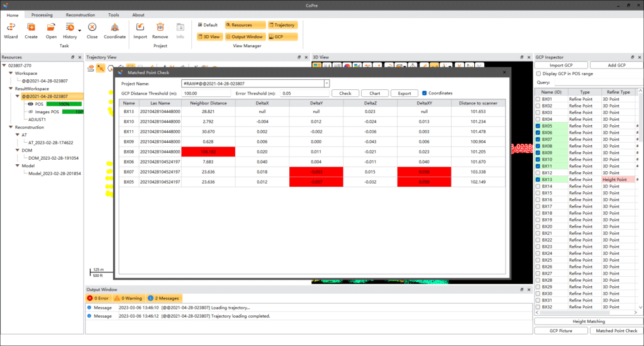Click the Error Threshold input field

(304, 93)
